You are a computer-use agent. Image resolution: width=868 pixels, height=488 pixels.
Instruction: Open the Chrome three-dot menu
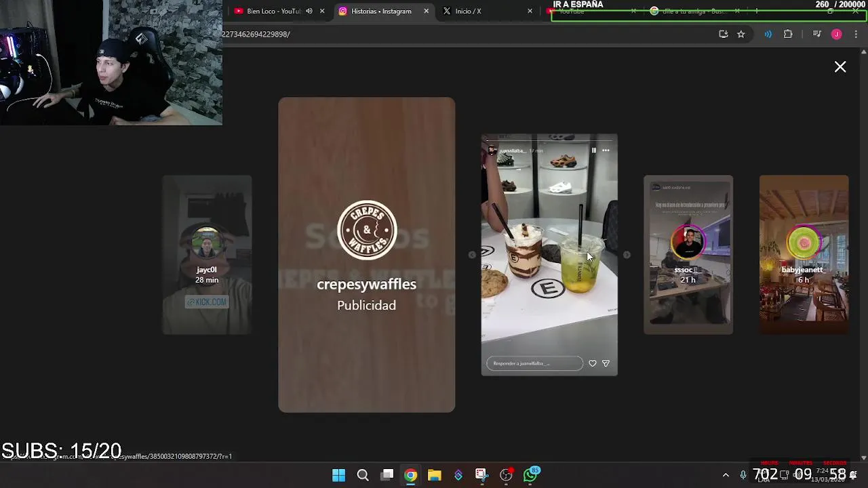point(856,34)
